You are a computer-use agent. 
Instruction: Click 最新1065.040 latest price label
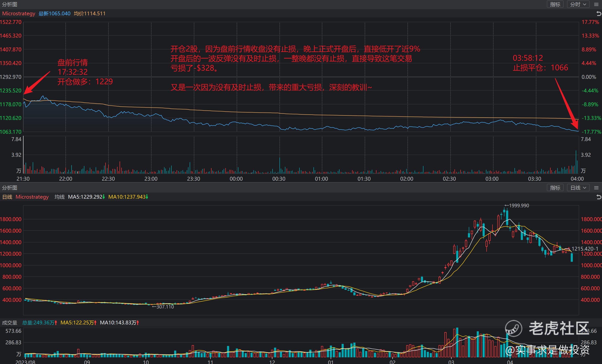coord(55,13)
